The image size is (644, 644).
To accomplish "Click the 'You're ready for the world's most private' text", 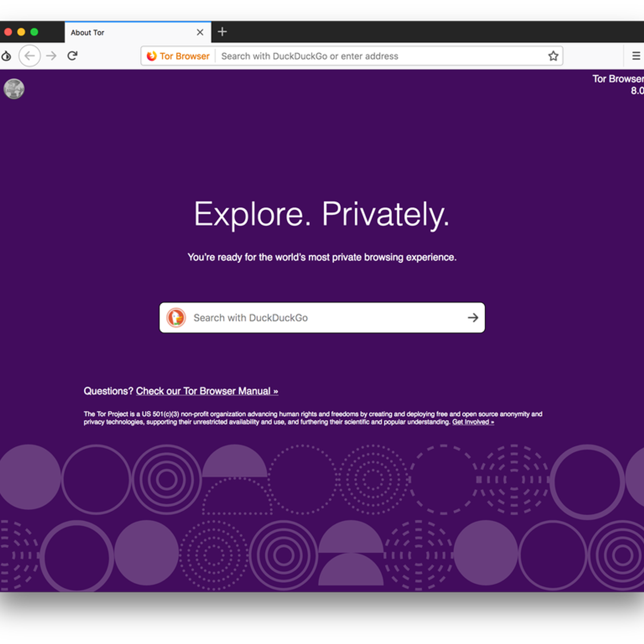I will (322, 257).
